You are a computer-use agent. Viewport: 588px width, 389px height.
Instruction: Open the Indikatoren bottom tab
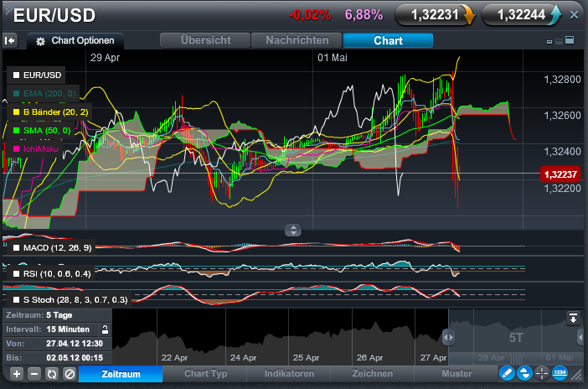pyautogui.click(x=289, y=374)
